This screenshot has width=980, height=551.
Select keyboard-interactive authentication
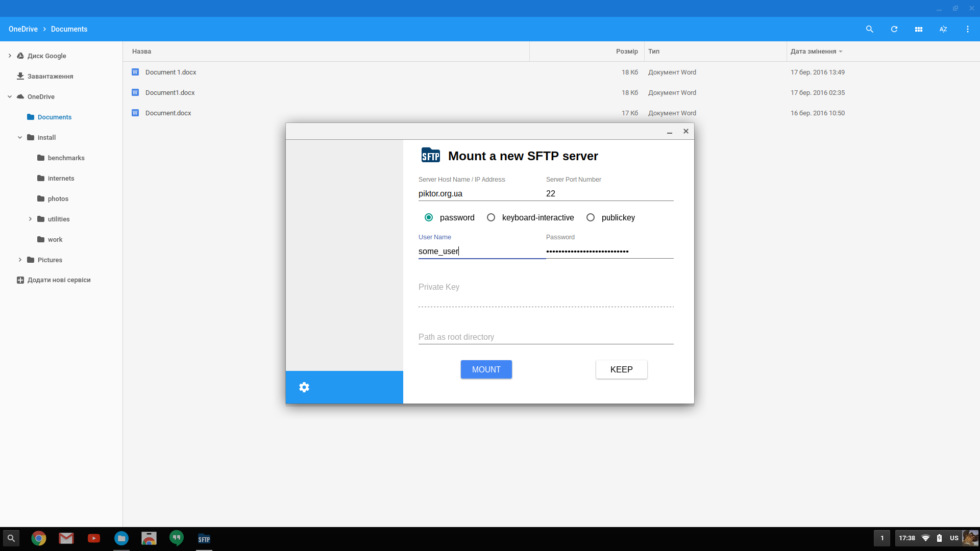coord(491,217)
